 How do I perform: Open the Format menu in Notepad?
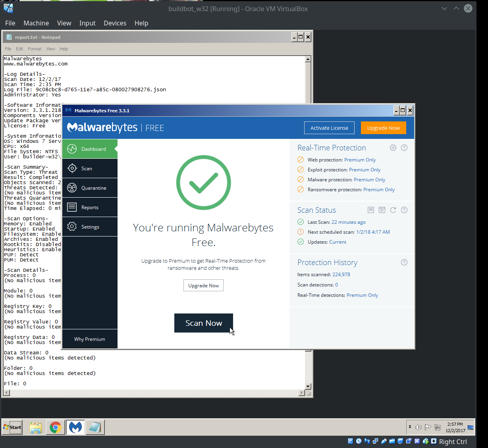34,49
